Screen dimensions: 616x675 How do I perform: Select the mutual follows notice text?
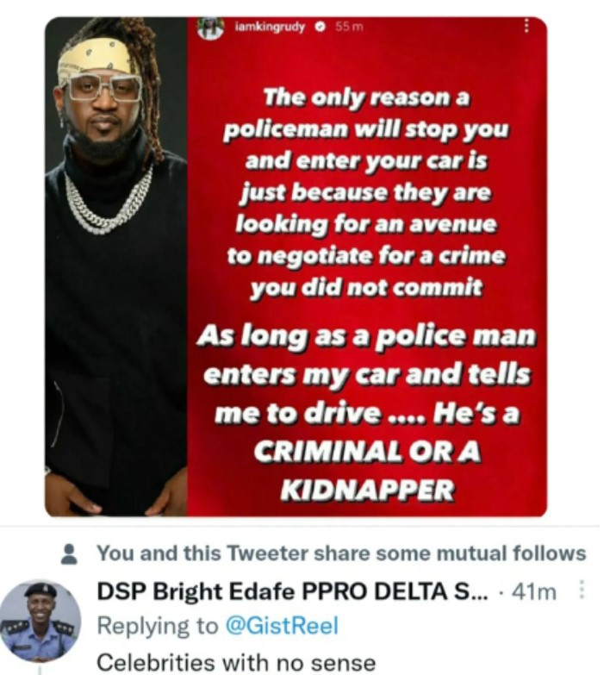tap(341, 553)
